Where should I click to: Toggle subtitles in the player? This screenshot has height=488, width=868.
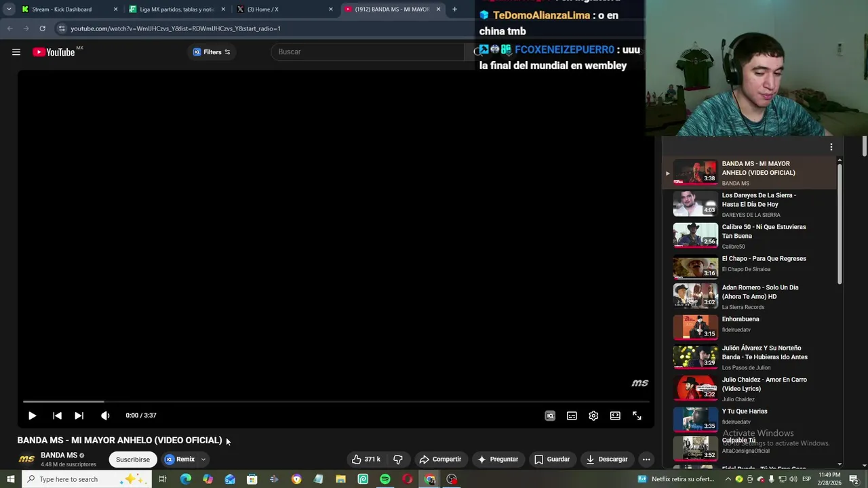tap(572, 415)
